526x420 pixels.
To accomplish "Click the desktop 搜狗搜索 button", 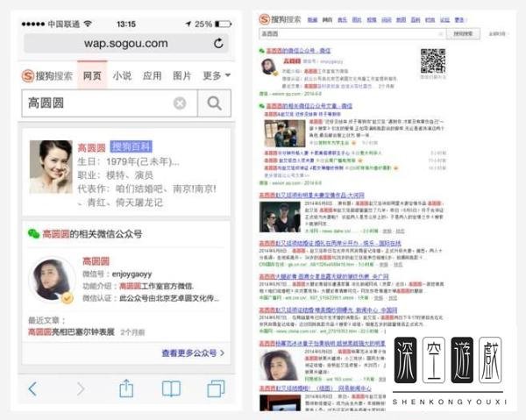I will point(463,34).
